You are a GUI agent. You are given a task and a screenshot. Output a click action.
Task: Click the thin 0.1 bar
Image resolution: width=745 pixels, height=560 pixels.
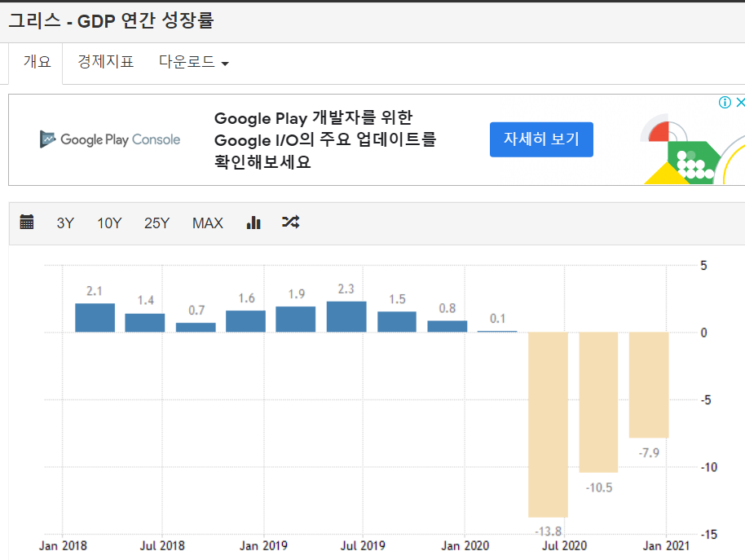pos(497,331)
